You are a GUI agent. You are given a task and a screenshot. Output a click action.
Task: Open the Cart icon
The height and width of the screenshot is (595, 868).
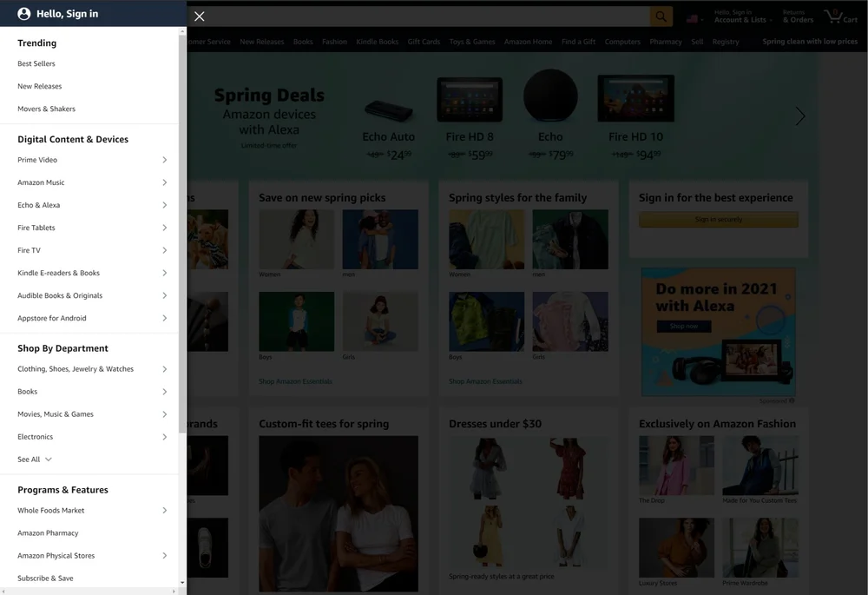(x=840, y=17)
